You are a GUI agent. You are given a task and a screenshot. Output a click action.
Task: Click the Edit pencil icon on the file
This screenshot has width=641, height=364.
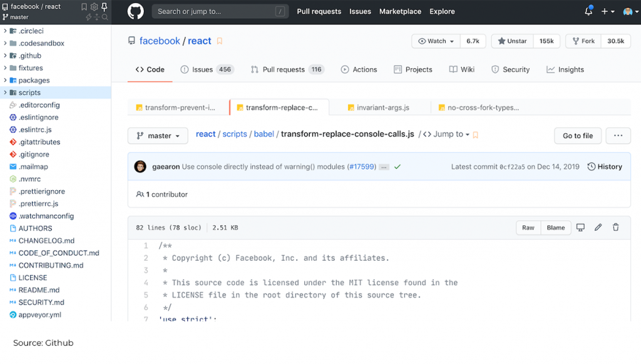597,228
